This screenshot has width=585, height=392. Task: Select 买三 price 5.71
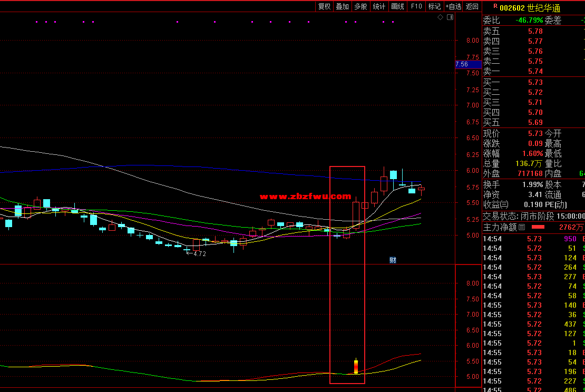click(535, 103)
